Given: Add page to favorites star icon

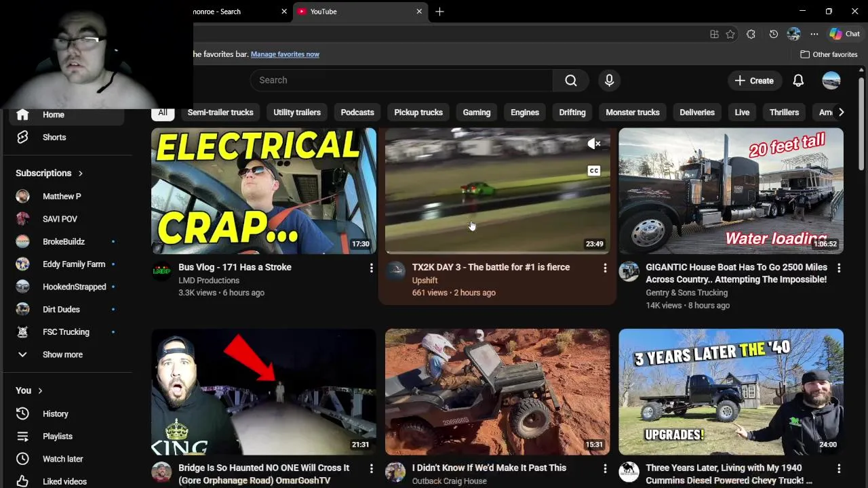Looking at the screenshot, I should point(730,34).
